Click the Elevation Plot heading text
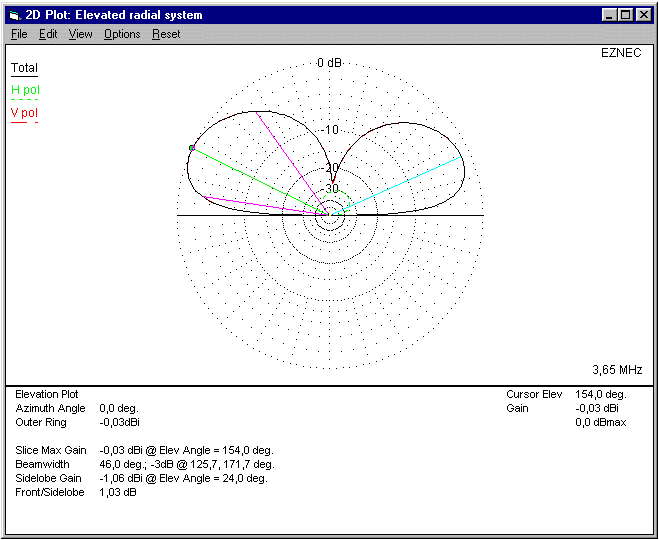The height and width of the screenshot is (540, 659). pos(47,394)
